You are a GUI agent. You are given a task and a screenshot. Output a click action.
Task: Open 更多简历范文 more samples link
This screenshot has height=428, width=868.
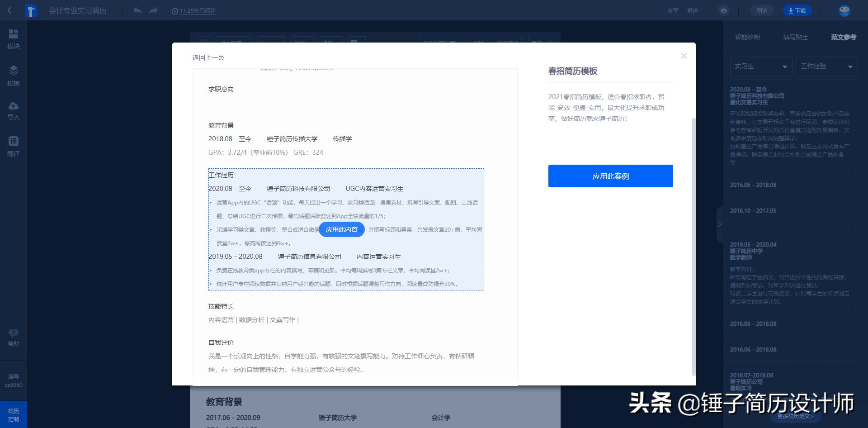click(x=795, y=416)
